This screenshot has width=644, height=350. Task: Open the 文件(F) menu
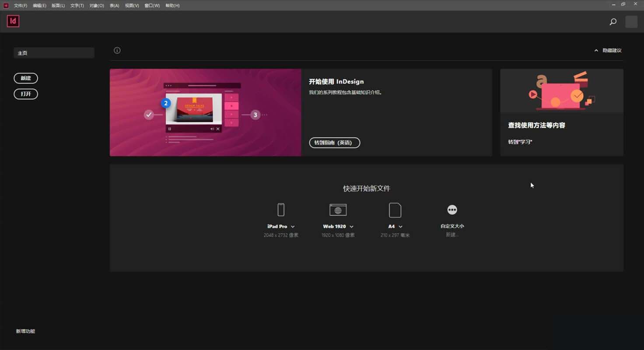[21, 6]
